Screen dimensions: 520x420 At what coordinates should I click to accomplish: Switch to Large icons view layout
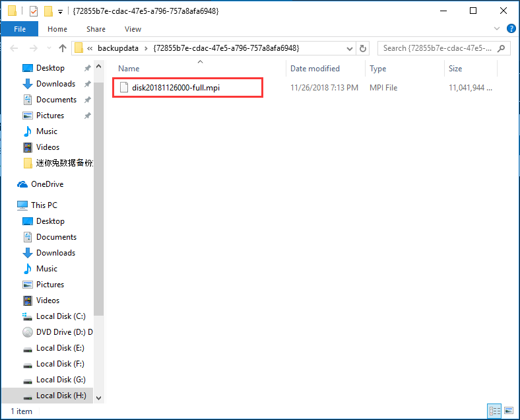(509, 411)
